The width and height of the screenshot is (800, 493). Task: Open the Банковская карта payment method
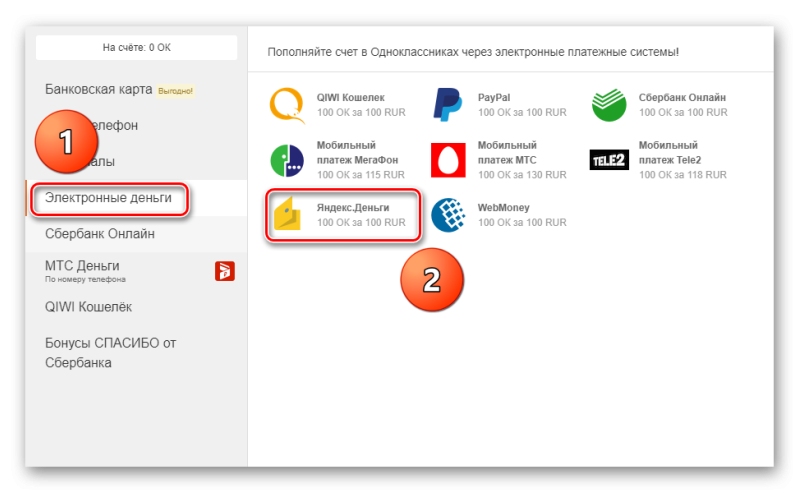tap(98, 89)
